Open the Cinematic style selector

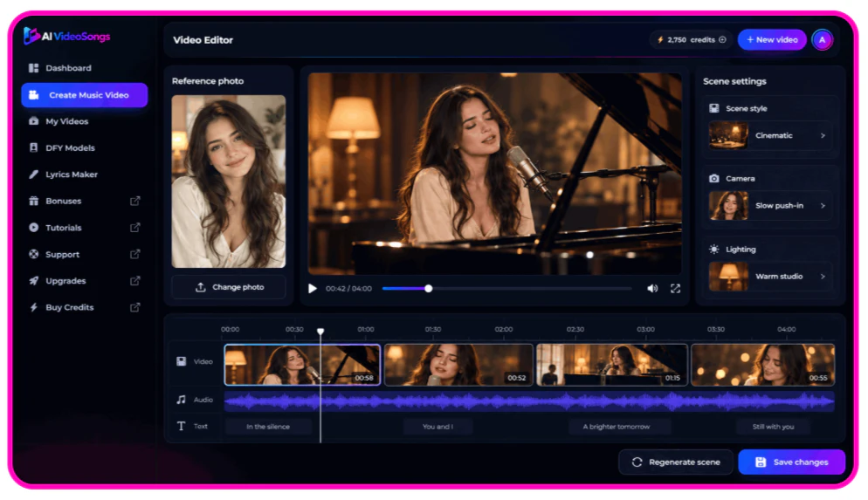pyautogui.click(x=770, y=135)
